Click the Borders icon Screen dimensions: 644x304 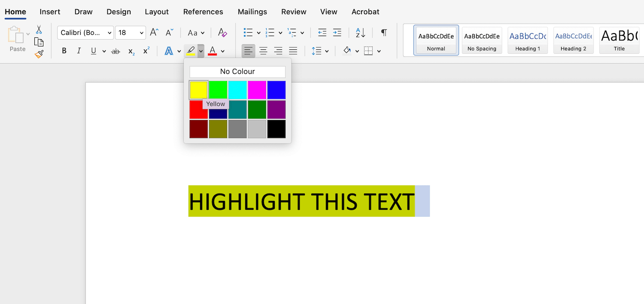368,51
